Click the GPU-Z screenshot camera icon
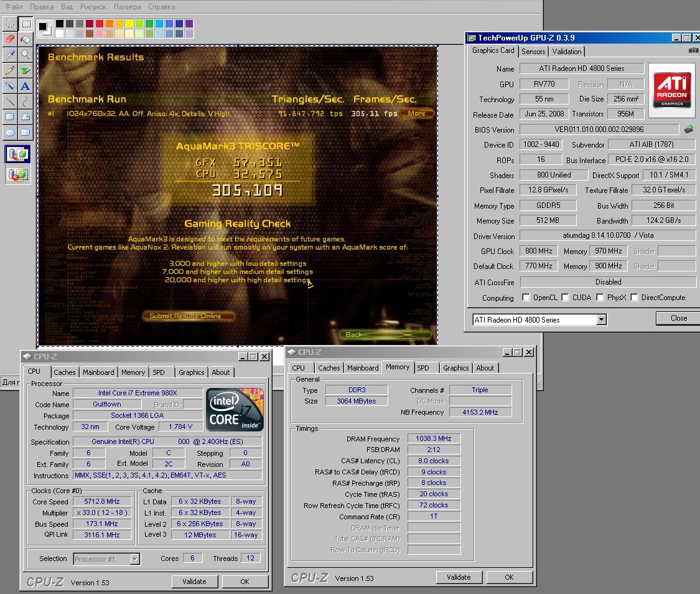The height and width of the screenshot is (594, 700). tap(693, 50)
